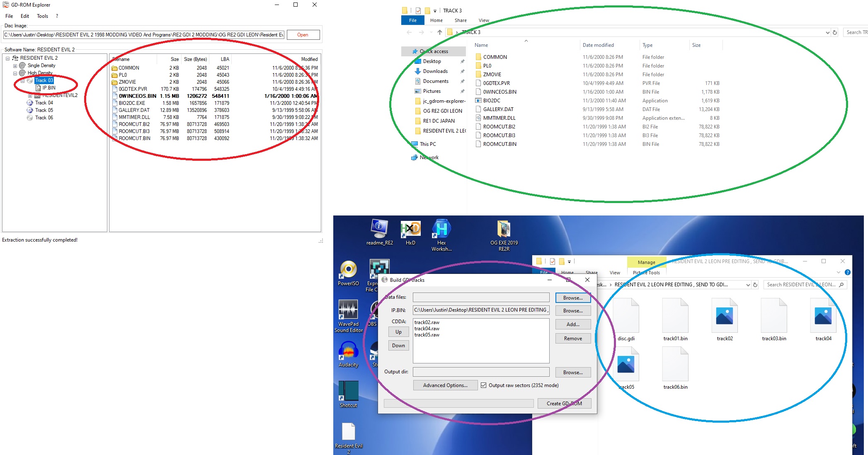
Task: Go up one folder in TRACK 3 window
Action: click(439, 32)
